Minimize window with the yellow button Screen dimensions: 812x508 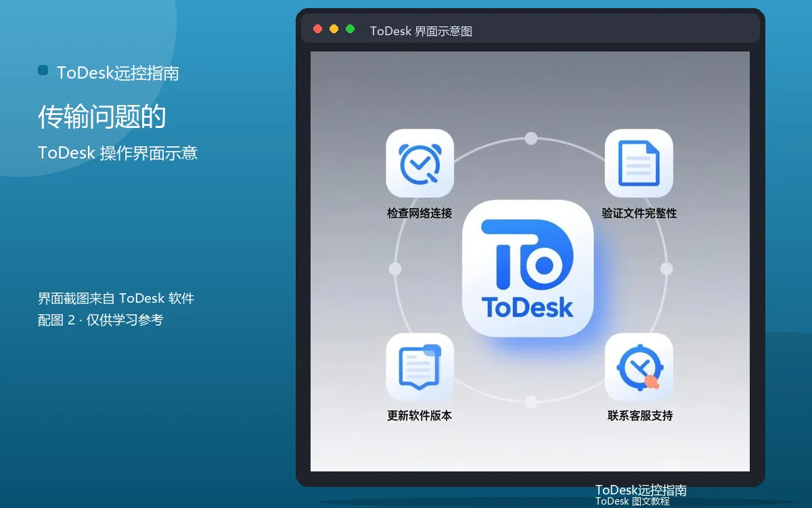(x=334, y=29)
